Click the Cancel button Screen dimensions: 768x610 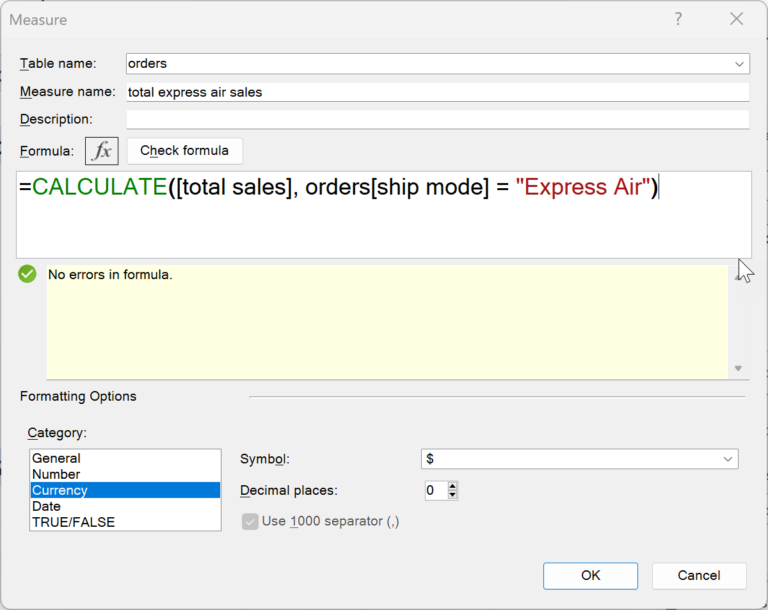699,575
